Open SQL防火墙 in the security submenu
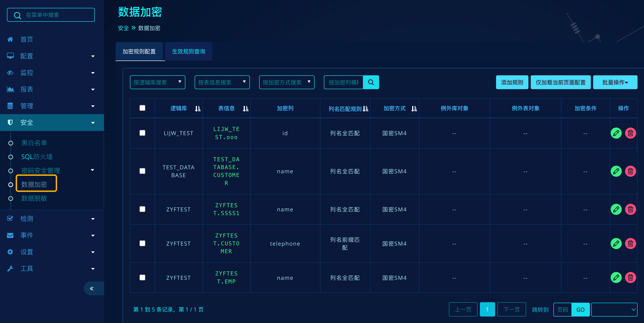Viewport: 644px width, 323px height. click(37, 157)
